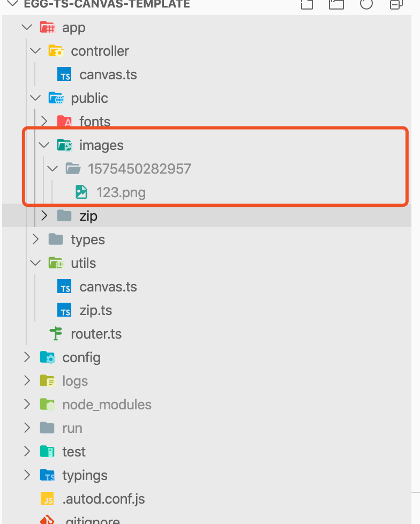
Task: Collapse EGG-TS-CANVAS-TEMPLATE project section
Action: 13,4
